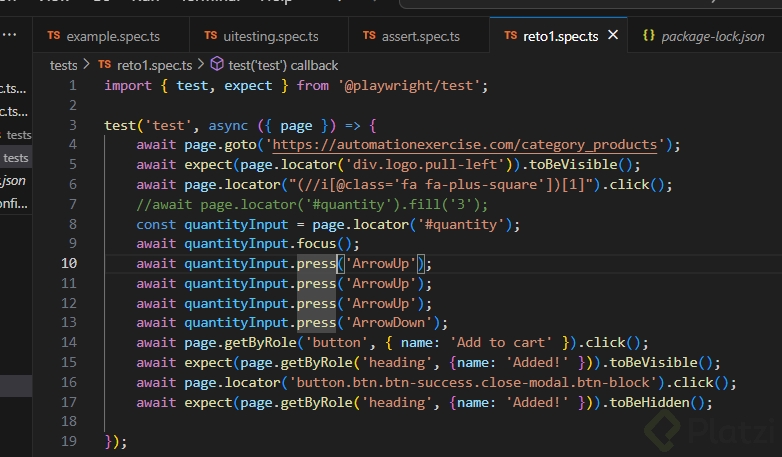Image resolution: width=782 pixels, height=457 pixels.
Task: Click the highlighted 'press' on line 10
Action: pos(316,264)
